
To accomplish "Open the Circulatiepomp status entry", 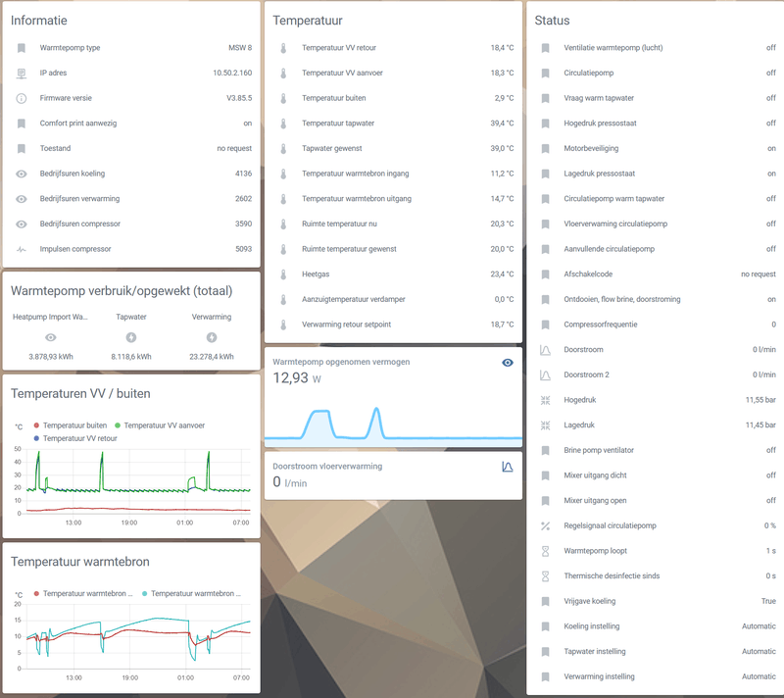I will click(658, 73).
